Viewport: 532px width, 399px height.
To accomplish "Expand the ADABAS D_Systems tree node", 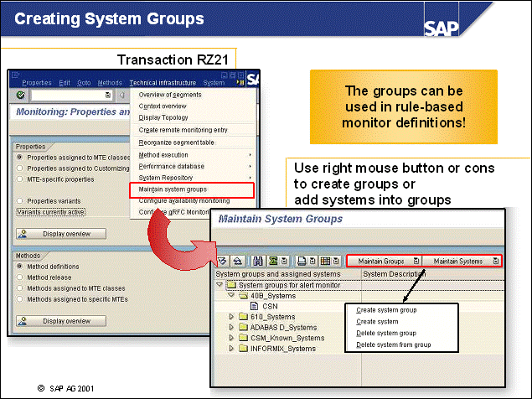I will [x=232, y=328].
